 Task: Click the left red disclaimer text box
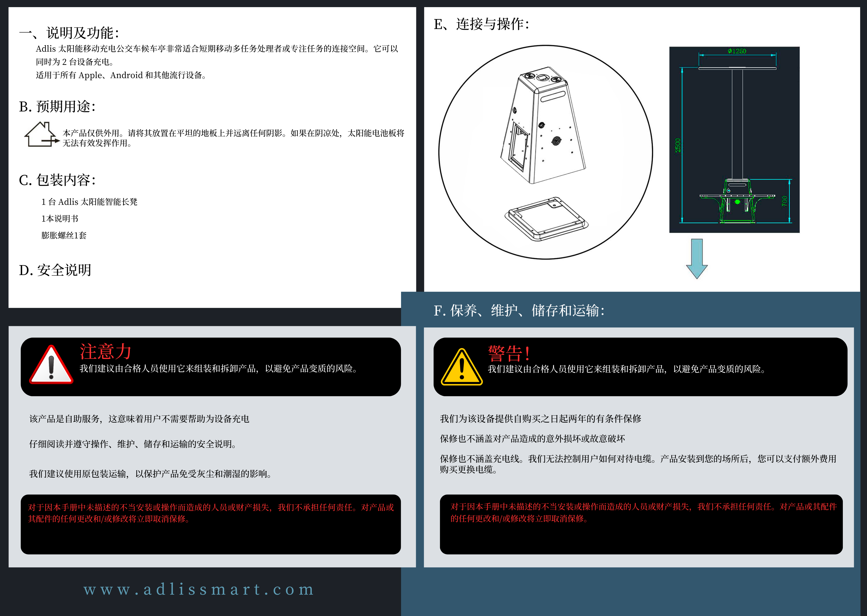[x=210, y=525]
